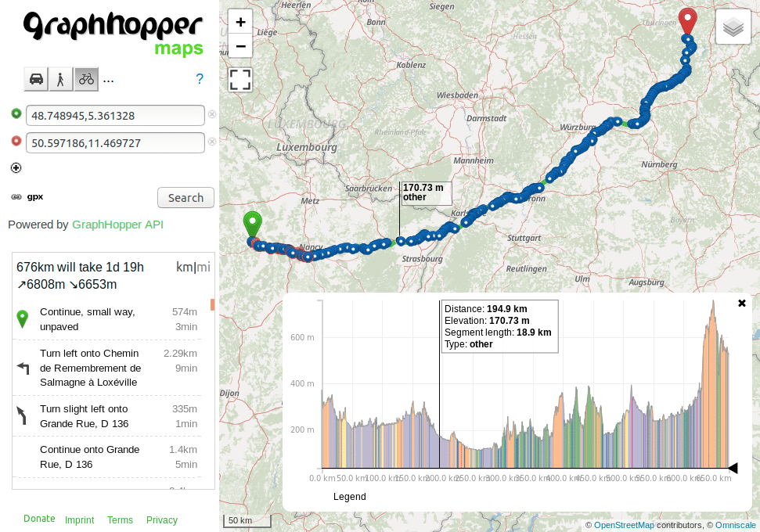Viewport: 760px width, 532px height.
Task: Add another waypoint with plus icon
Action: [16, 167]
